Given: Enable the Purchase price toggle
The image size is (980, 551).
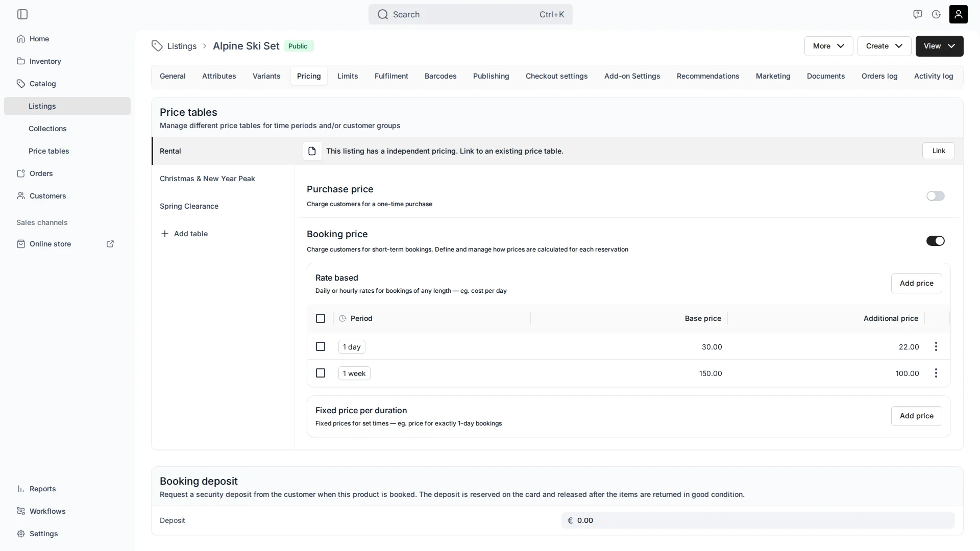Looking at the screenshot, I should (x=936, y=196).
